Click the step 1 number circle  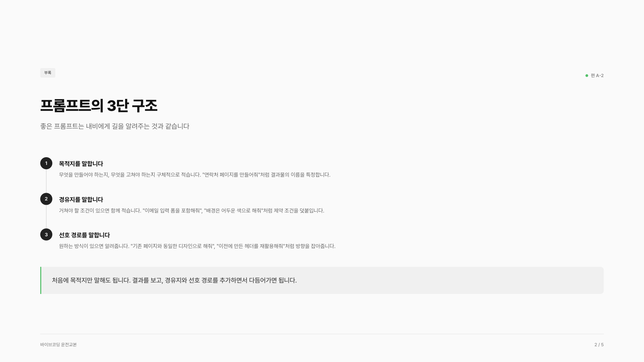[x=46, y=163]
